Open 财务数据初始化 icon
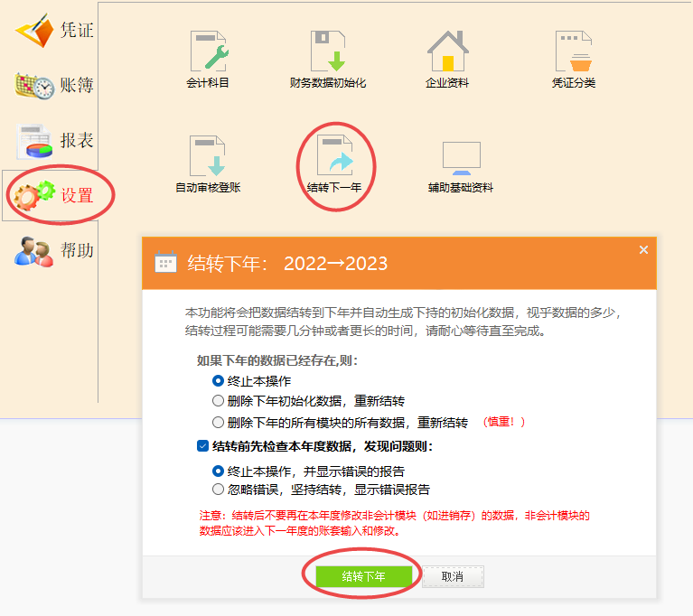The height and width of the screenshot is (616, 693). [327, 60]
